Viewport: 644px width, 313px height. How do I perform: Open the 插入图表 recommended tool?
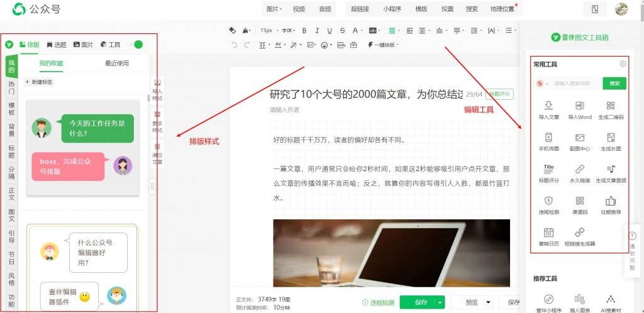579,304
